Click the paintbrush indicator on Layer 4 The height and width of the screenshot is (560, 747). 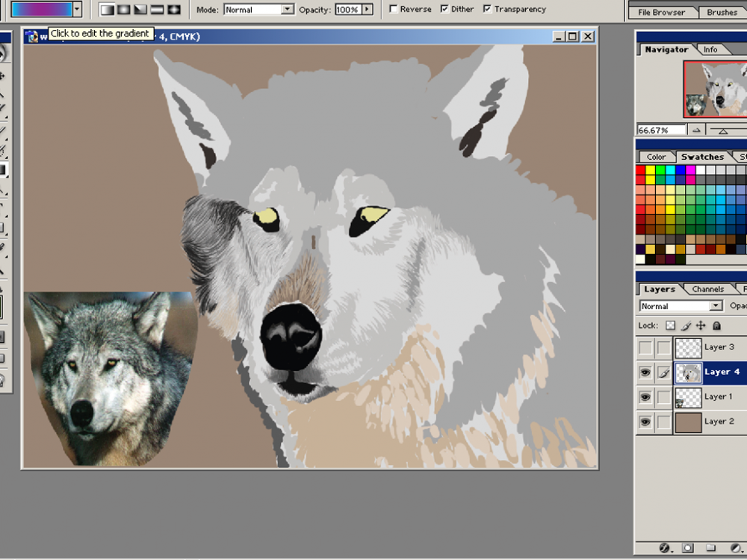click(663, 373)
